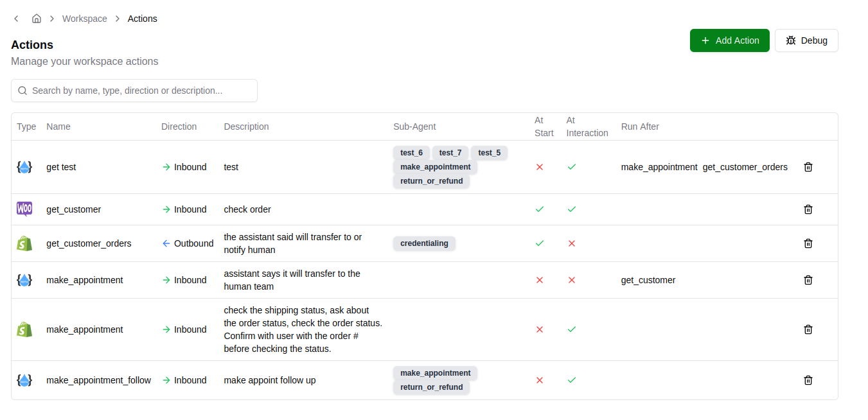The width and height of the screenshot is (868, 420).
Task: Click the API type icon for get test
Action: (x=24, y=167)
